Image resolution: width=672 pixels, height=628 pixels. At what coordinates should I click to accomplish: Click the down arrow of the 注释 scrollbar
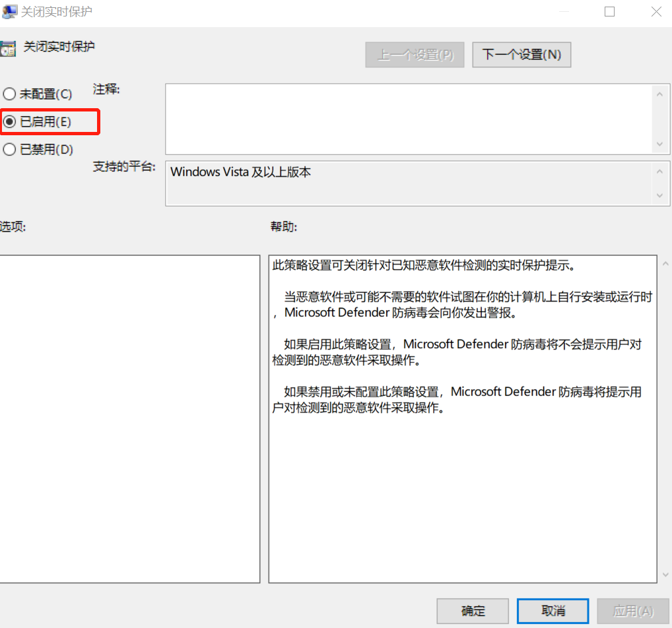coord(659,144)
